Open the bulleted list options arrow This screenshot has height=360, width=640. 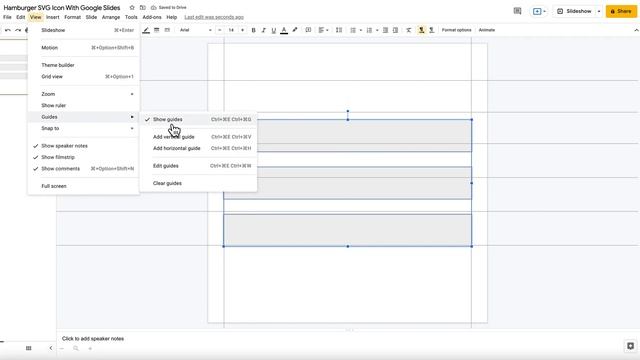(x=360, y=30)
